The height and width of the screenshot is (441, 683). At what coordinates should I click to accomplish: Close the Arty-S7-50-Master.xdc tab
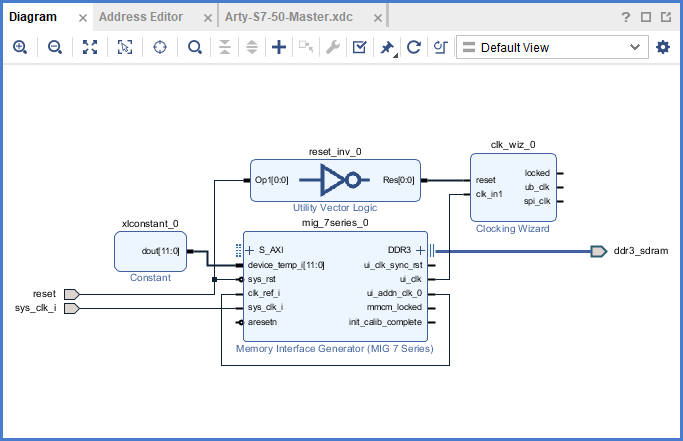(378, 18)
